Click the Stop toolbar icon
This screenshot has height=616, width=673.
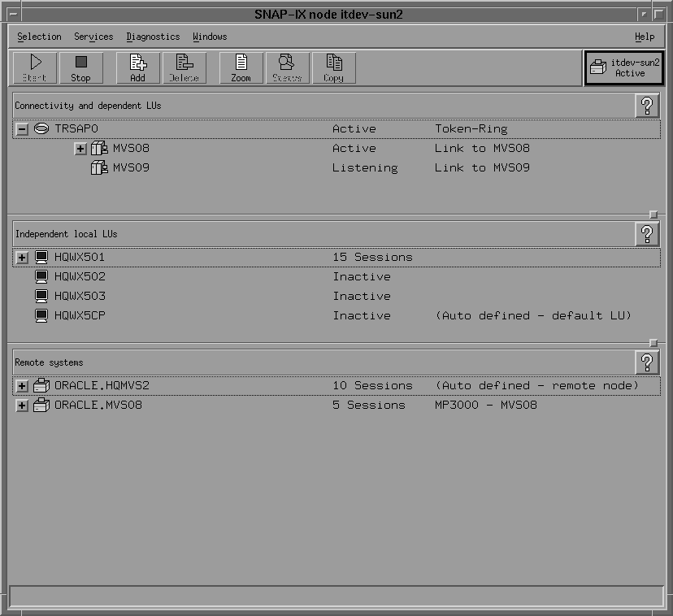point(80,67)
